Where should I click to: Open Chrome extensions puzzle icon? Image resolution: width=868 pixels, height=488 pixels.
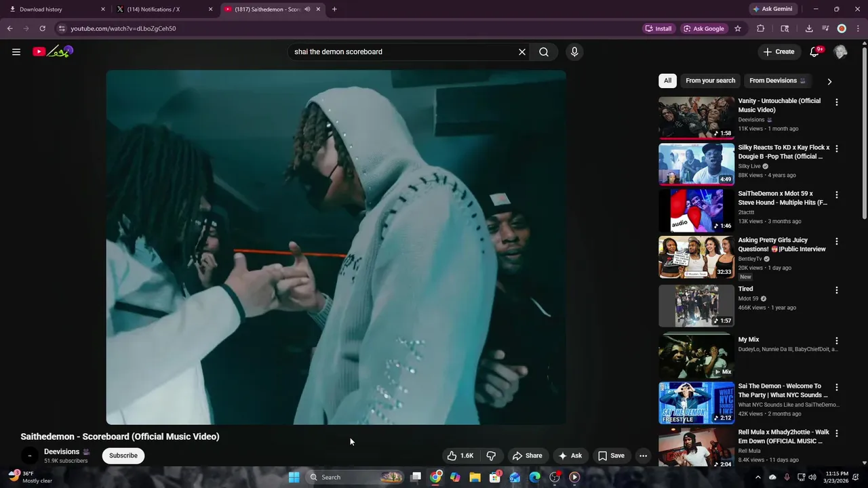coord(760,28)
